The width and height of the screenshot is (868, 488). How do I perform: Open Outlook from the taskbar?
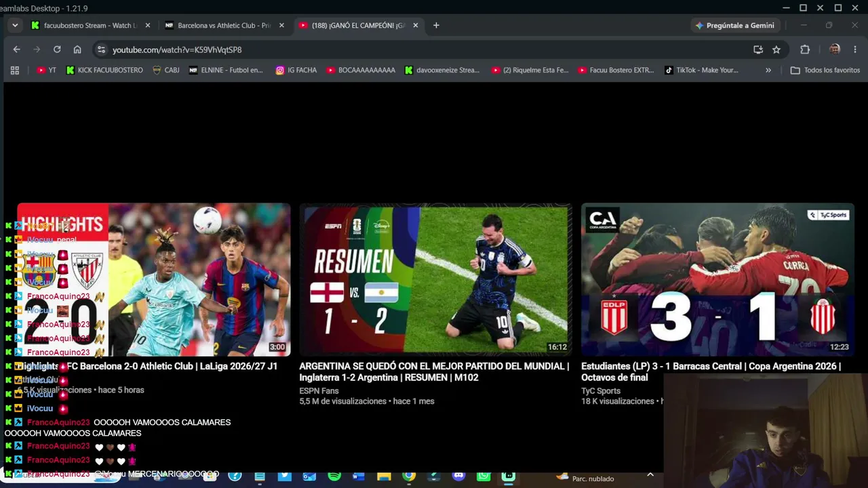[309, 476]
